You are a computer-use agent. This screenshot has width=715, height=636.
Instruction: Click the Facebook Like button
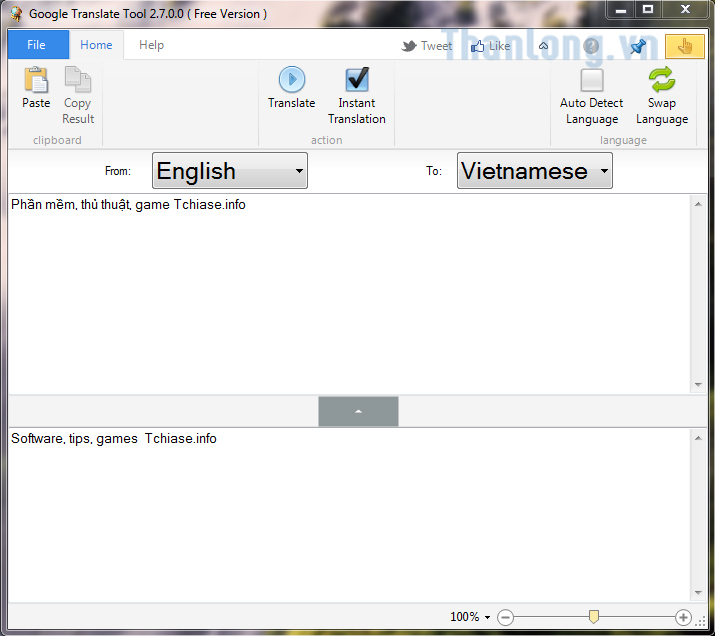pos(490,46)
